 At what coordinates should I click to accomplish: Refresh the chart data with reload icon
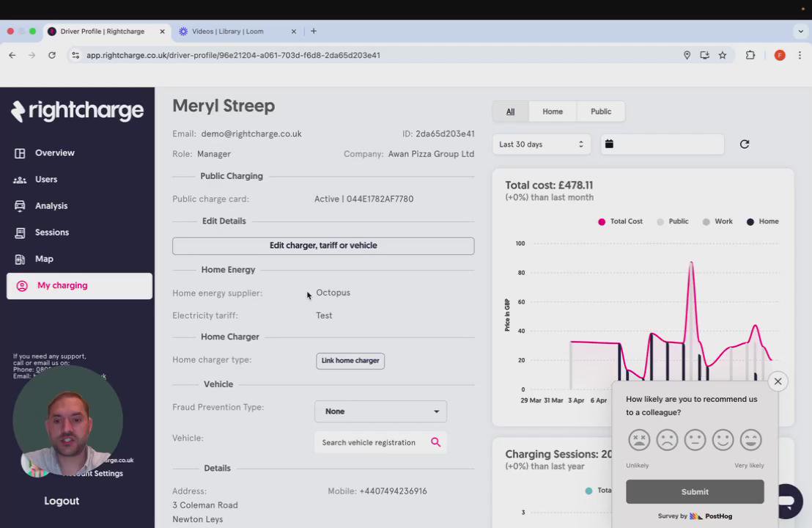pos(744,144)
